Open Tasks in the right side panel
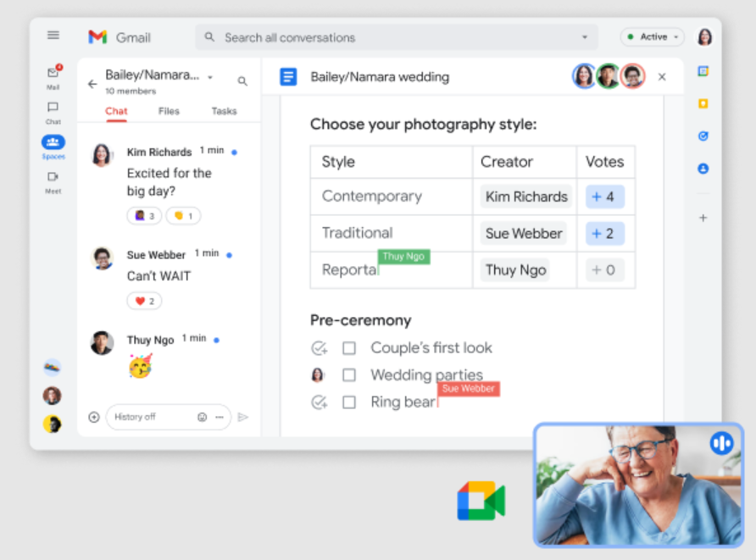The width and height of the screenshot is (756, 560). (x=703, y=136)
